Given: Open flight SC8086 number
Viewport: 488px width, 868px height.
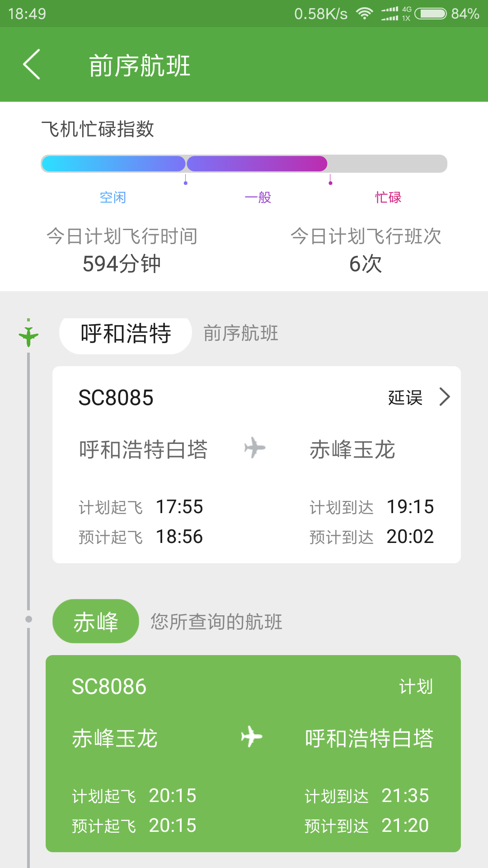Looking at the screenshot, I should tap(109, 687).
